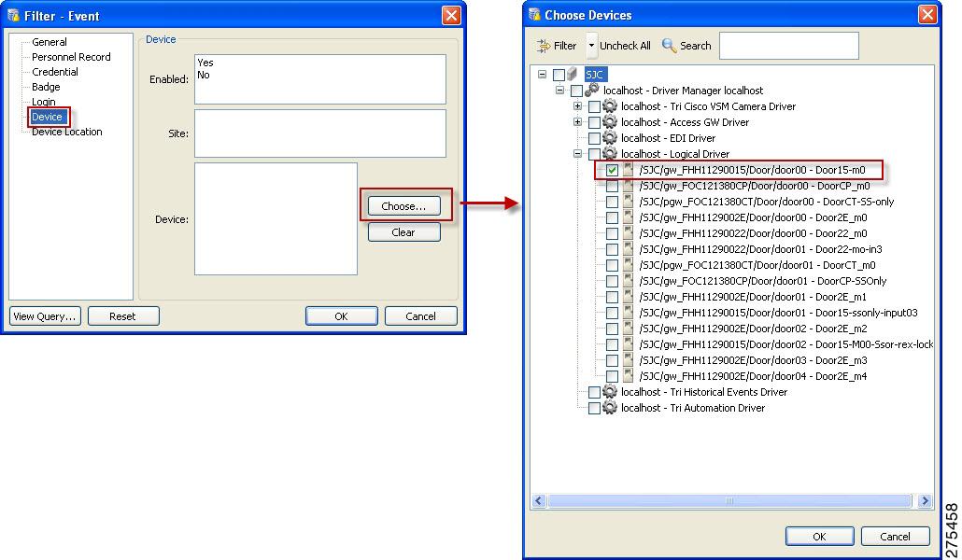Check the Tri Automation Driver checkbox

594,408
